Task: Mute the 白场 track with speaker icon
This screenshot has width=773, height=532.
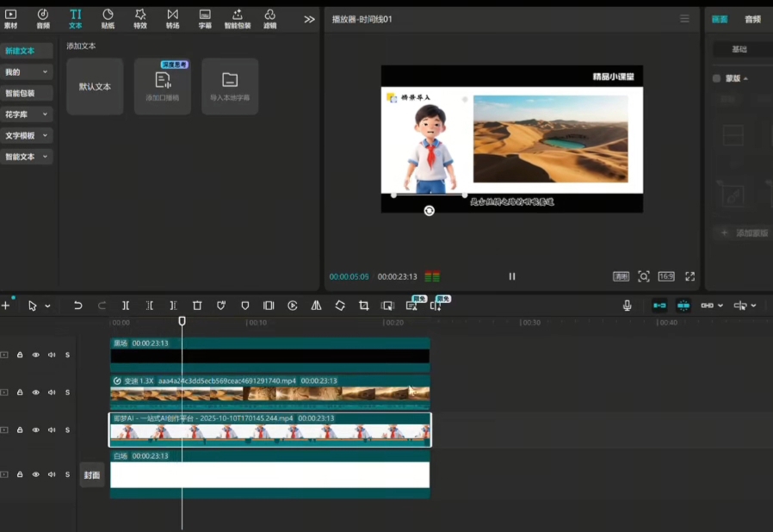Action: tap(52, 475)
